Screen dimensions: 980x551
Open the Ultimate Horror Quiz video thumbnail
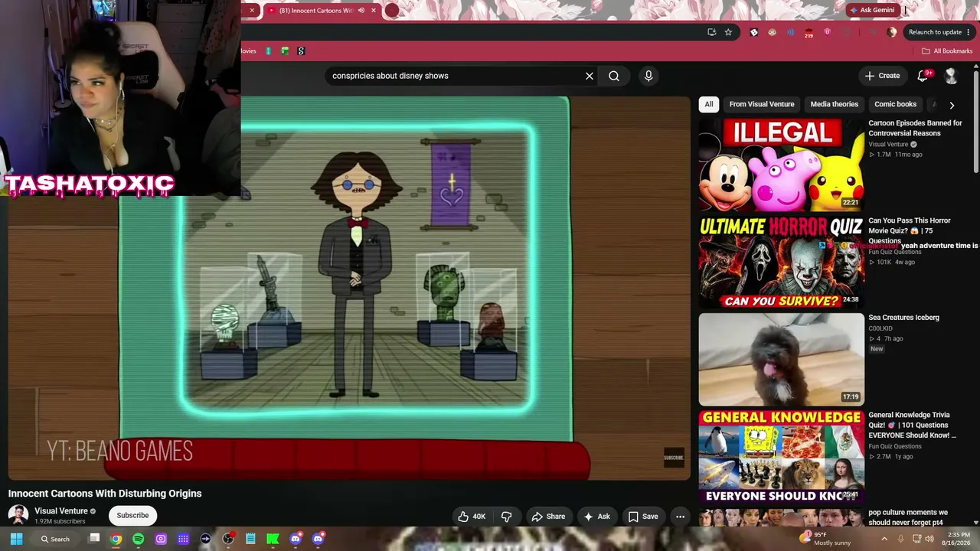(781, 262)
